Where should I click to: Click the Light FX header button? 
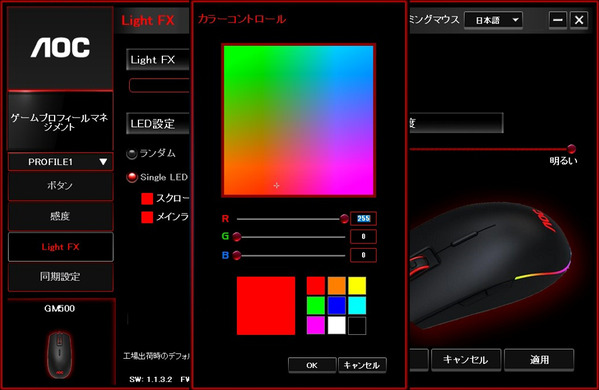click(x=158, y=60)
